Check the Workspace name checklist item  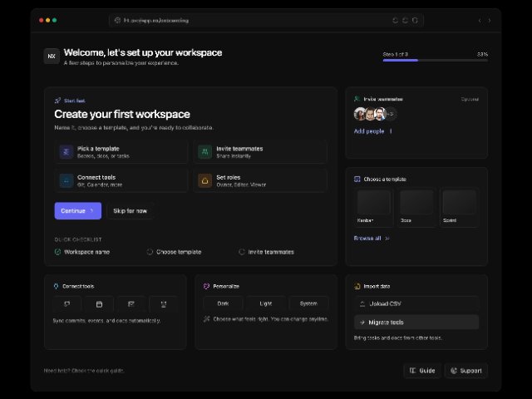[x=57, y=252]
